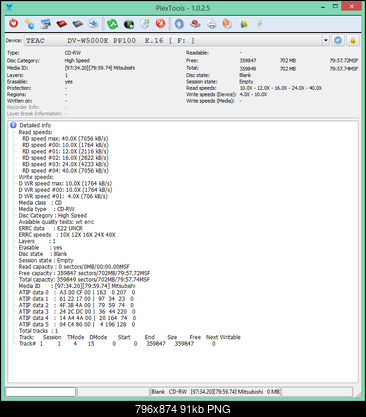Select 'Available quality tests' row
The image size is (366, 417).
pos(56,222)
